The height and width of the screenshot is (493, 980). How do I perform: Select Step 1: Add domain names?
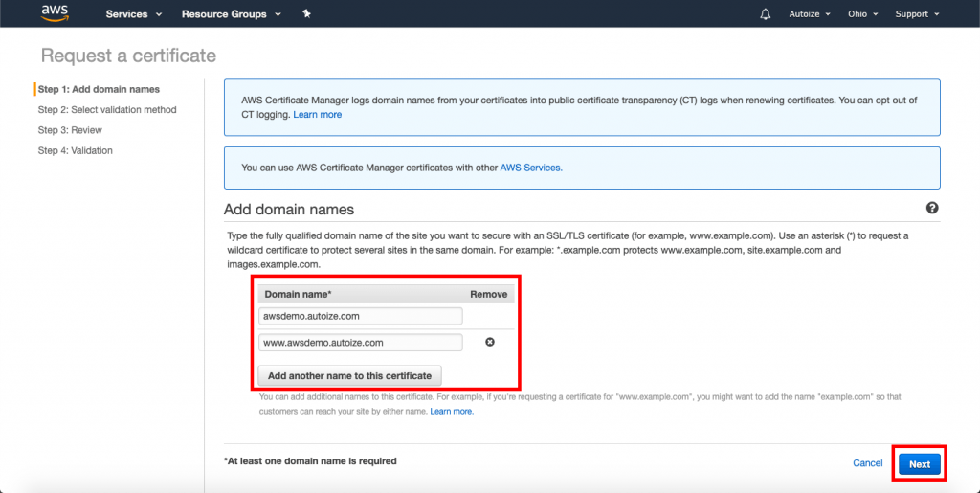99,89
